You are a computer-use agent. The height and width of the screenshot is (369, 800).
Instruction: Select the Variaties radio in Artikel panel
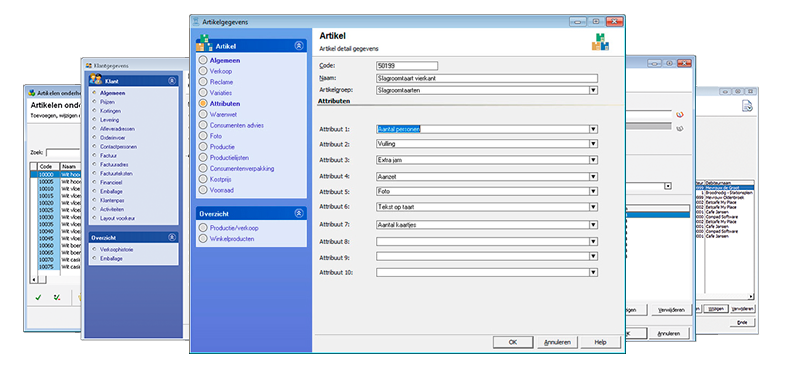point(204,92)
